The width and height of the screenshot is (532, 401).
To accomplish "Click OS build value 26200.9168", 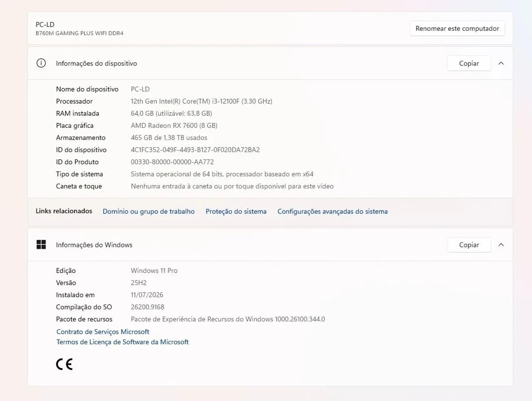I will pyautogui.click(x=148, y=307).
